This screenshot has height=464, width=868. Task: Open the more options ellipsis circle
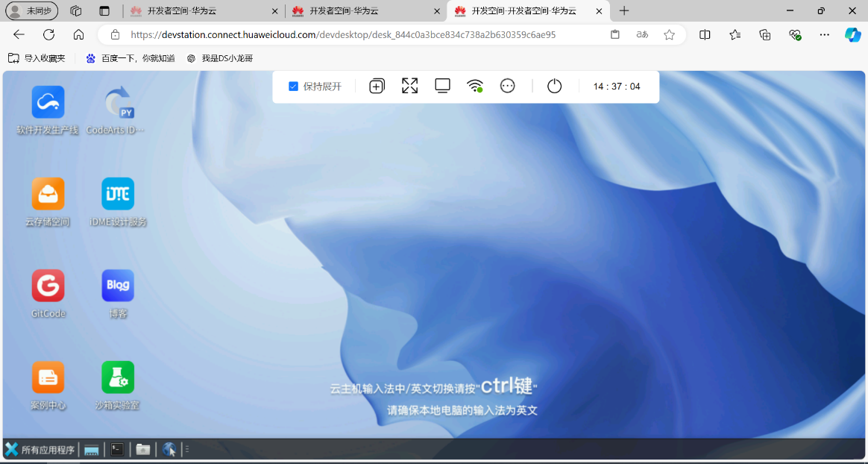click(508, 86)
